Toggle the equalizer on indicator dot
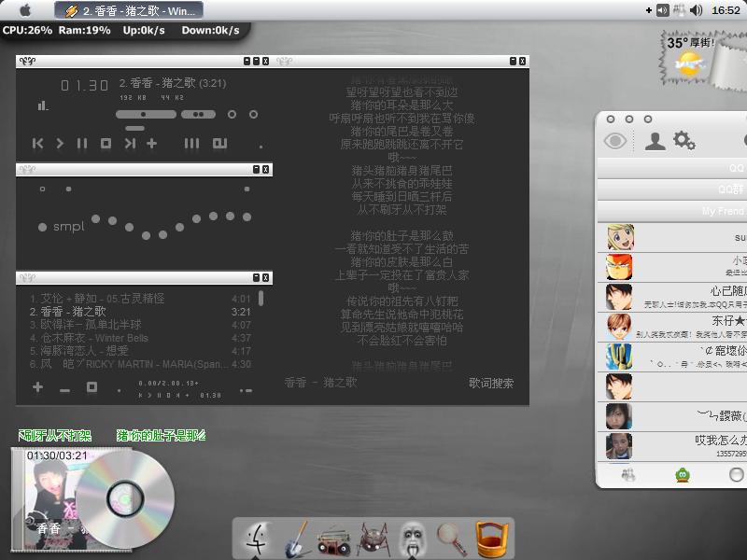This screenshot has width=747, height=560. [x=42, y=189]
